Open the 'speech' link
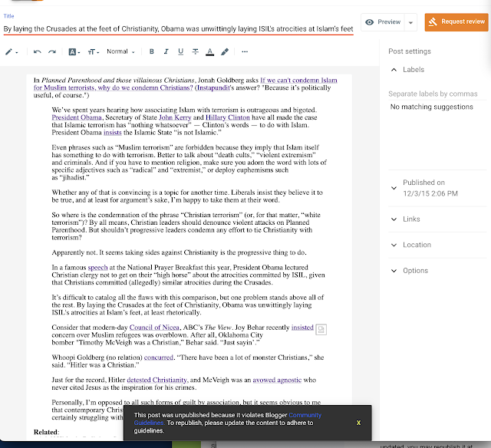 click(97, 268)
